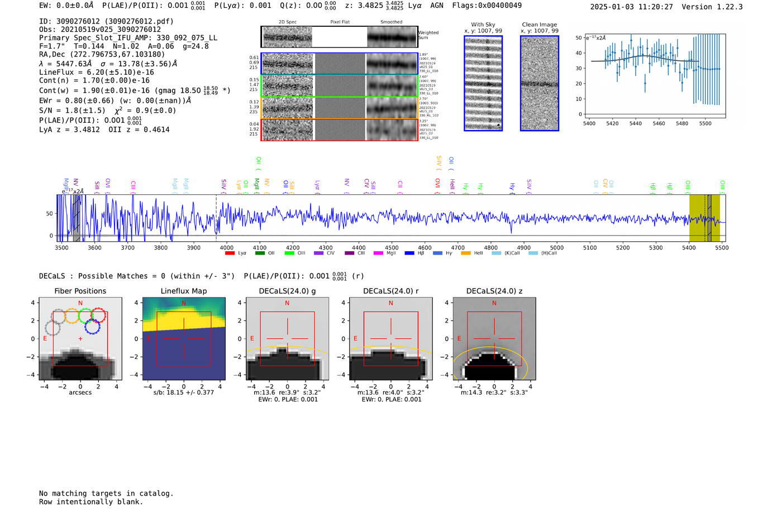Click the magenta MgII legend swatch
Viewport: 782px width, 532px height.
tap(378, 253)
